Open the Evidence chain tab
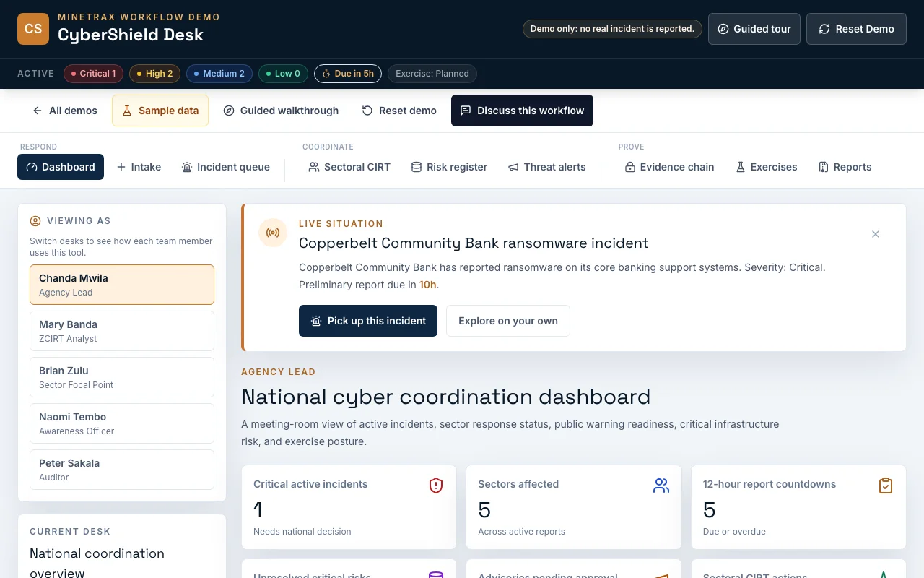924x578 pixels. click(x=670, y=167)
